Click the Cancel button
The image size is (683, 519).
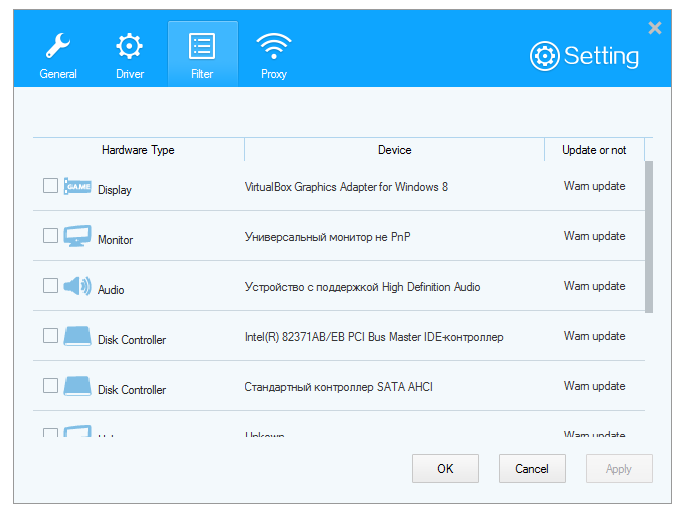(x=532, y=468)
